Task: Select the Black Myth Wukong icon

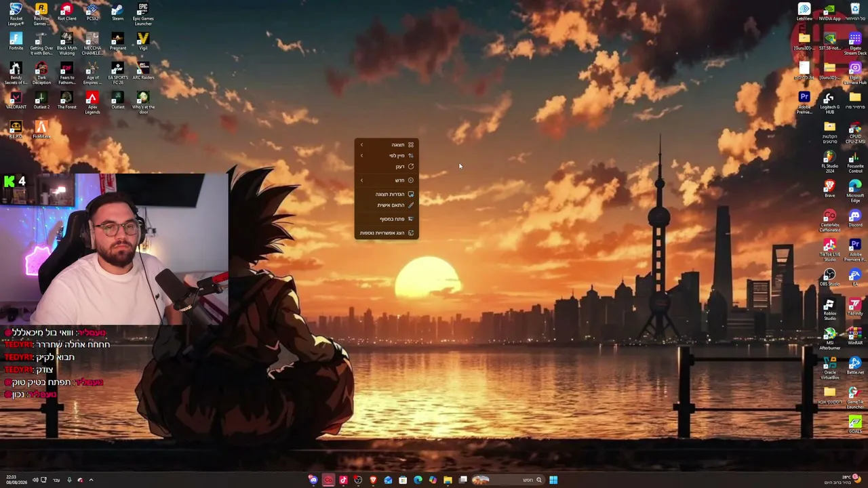Action: point(66,44)
